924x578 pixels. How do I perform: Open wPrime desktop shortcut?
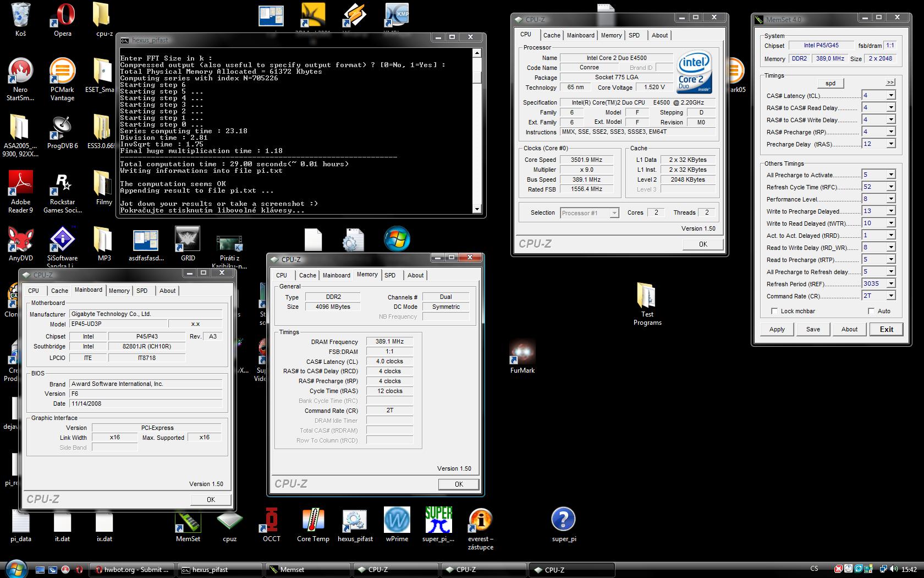coord(397,525)
